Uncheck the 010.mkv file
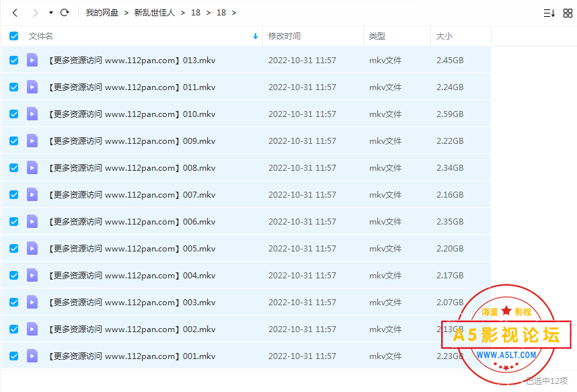This screenshot has height=392, width=577. (x=14, y=114)
